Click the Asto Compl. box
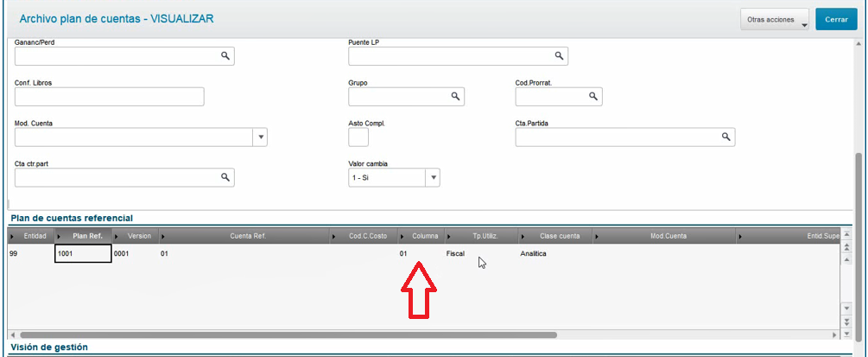This screenshot has width=868, height=357. point(358,137)
